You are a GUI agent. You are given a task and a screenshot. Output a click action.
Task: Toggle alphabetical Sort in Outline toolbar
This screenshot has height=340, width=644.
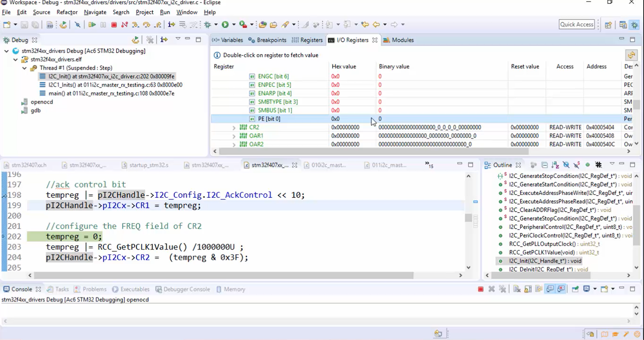(x=555, y=165)
